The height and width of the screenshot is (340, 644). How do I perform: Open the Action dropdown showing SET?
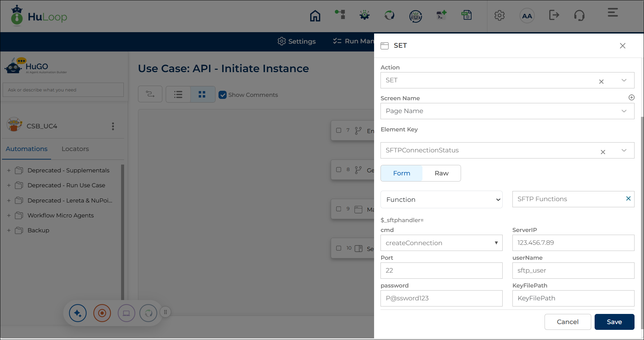[507, 80]
